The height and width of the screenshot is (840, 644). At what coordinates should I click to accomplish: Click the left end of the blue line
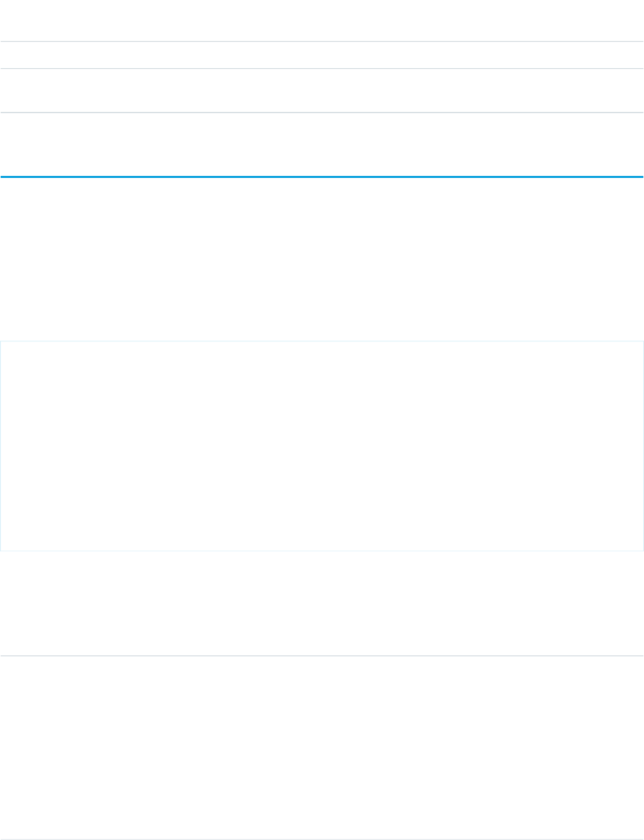tap(4, 177)
